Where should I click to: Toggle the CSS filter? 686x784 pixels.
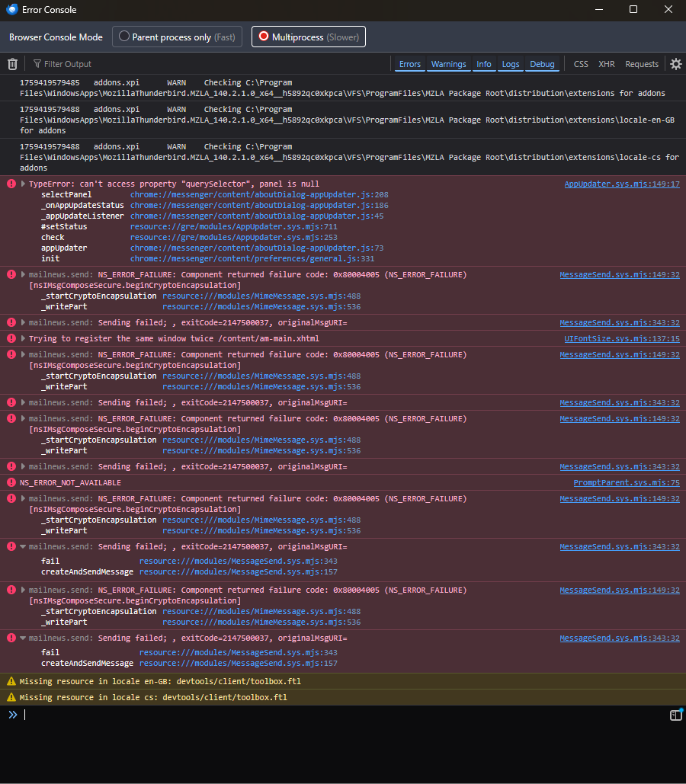tap(581, 64)
